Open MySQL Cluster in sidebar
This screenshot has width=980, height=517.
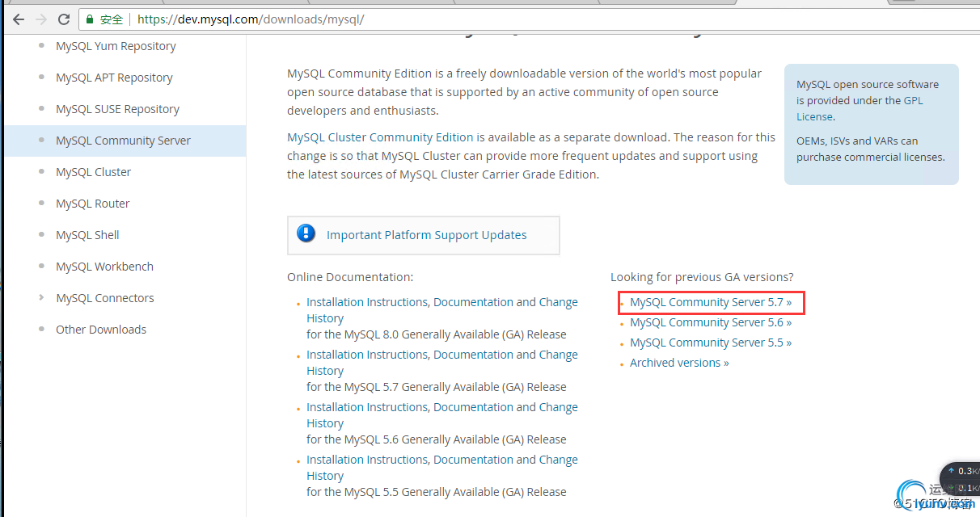click(x=93, y=172)
